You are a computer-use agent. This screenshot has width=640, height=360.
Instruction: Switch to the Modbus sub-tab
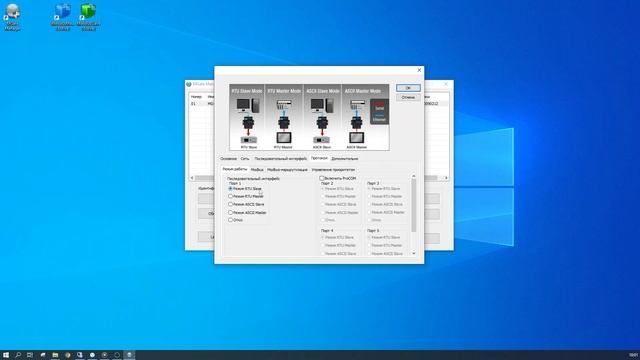pyautogui.click(x=257, y=169)
